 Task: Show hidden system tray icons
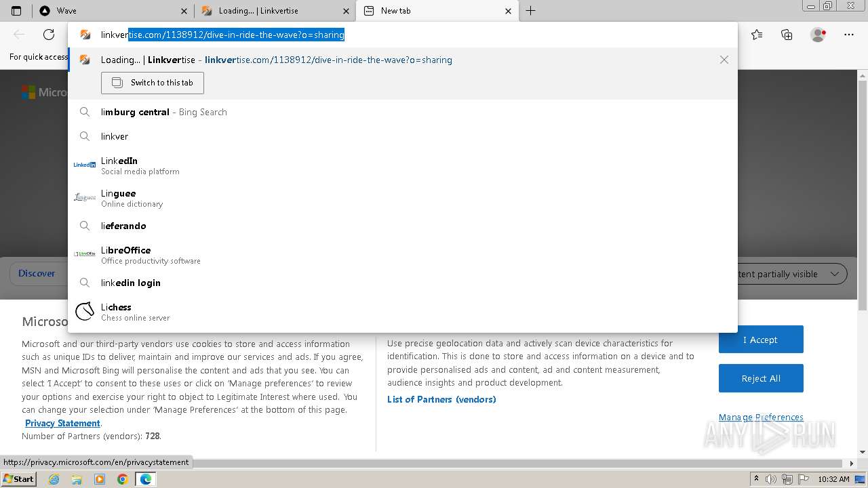pos(755,479)
